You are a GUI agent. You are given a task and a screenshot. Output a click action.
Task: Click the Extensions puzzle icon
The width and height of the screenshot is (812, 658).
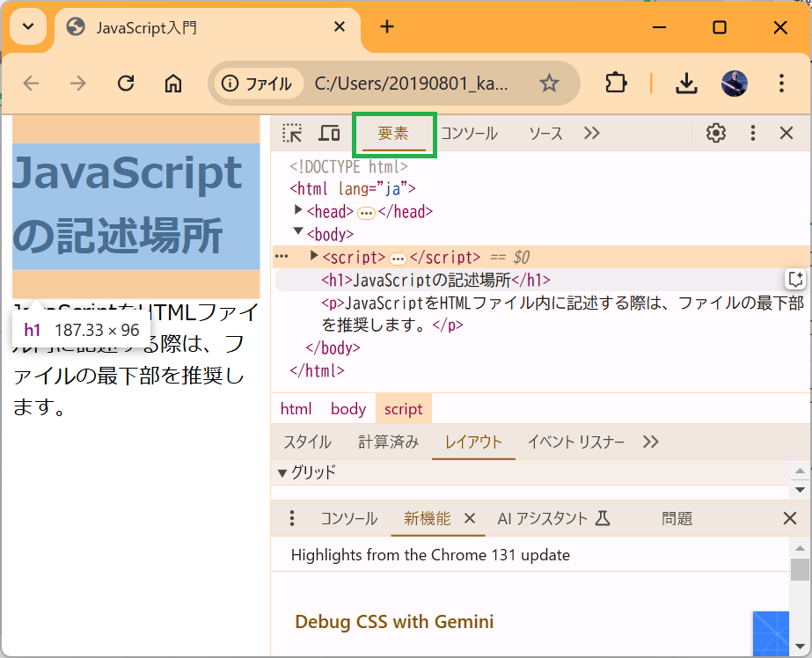click(617, 83)
